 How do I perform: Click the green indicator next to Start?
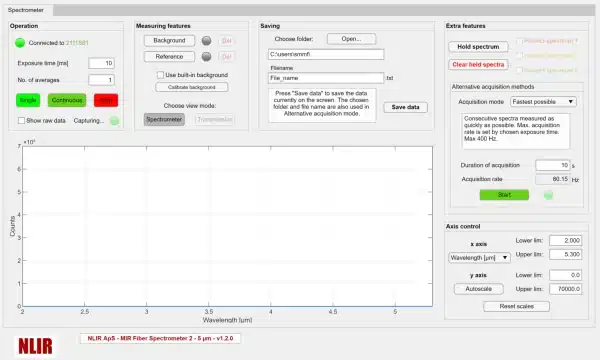click(548, 195)
